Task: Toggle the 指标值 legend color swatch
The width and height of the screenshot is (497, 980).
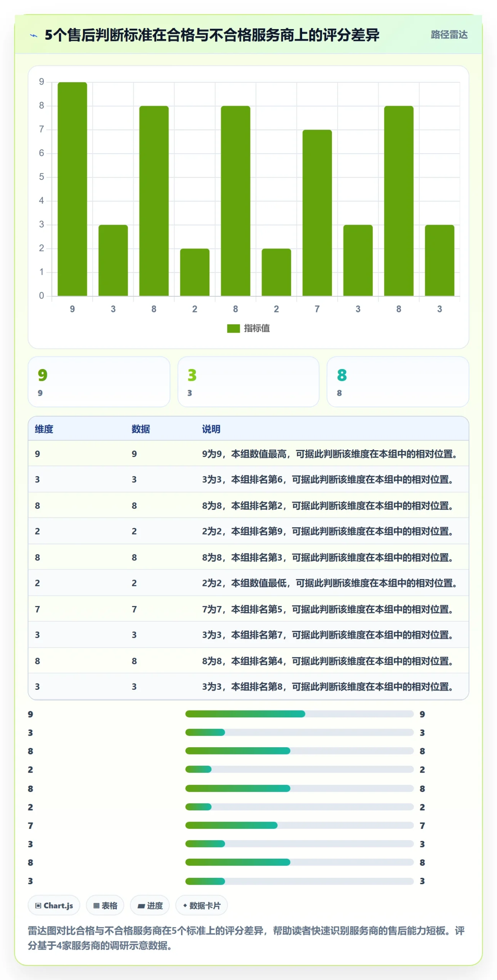Action: (x=233, y=328)
